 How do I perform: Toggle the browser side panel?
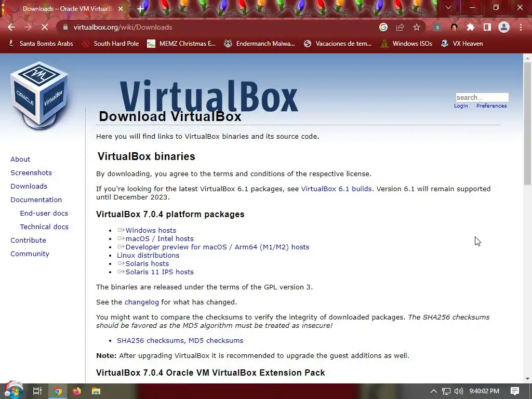487,27
